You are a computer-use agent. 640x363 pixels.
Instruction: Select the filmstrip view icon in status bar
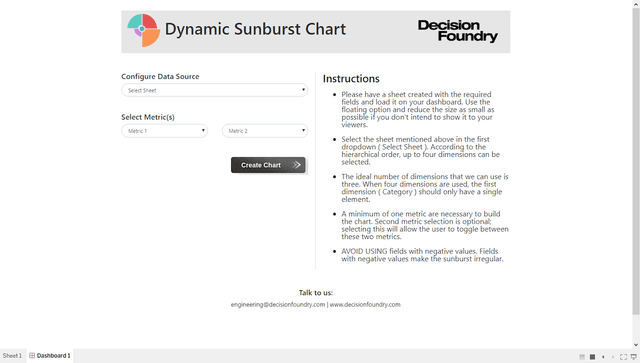pos(592,357)
